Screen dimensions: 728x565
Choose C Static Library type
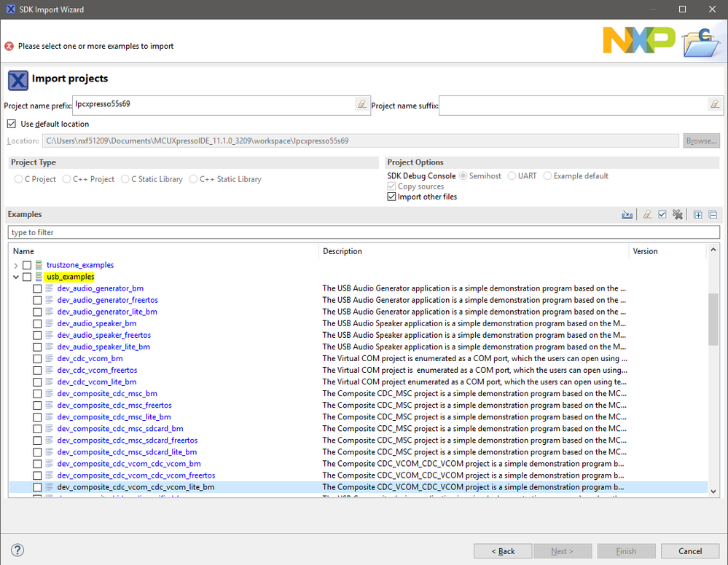[125, 179]
